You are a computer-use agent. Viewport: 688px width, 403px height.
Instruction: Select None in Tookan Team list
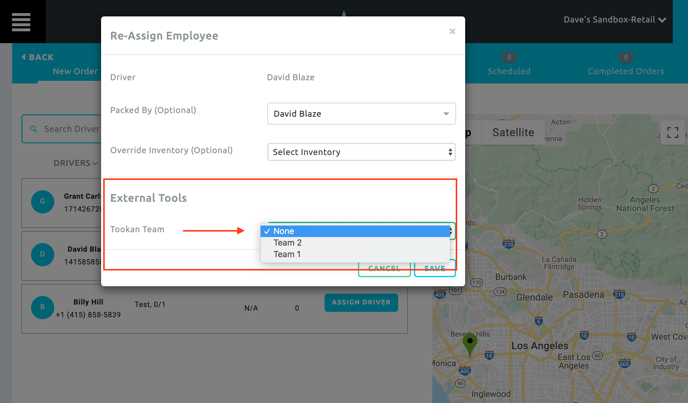355,231
